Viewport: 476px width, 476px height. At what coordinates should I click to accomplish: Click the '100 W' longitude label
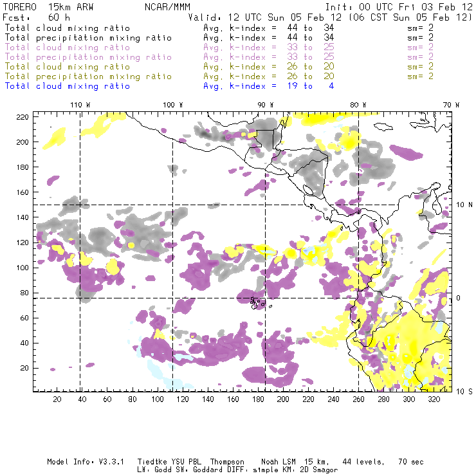173,105
